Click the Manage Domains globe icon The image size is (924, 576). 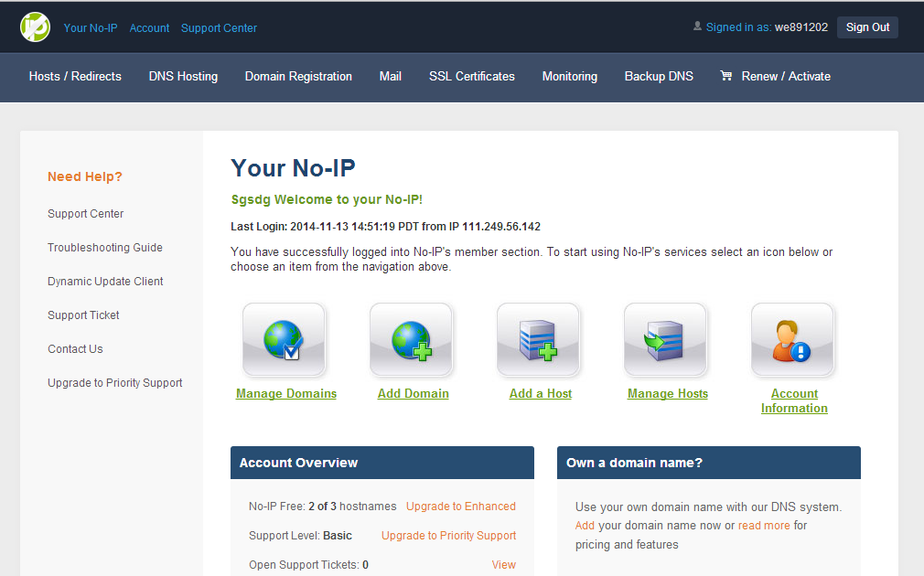(x=284, y=340)
